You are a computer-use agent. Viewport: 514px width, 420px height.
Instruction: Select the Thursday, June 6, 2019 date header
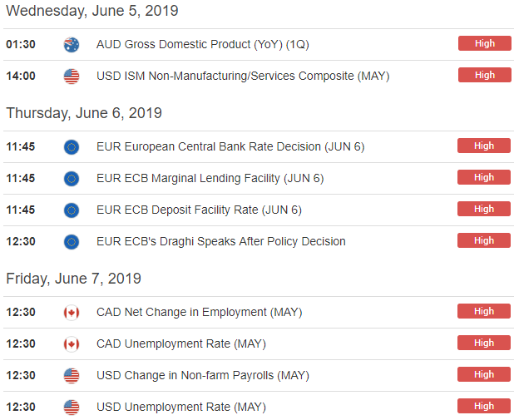coord(84,113)
